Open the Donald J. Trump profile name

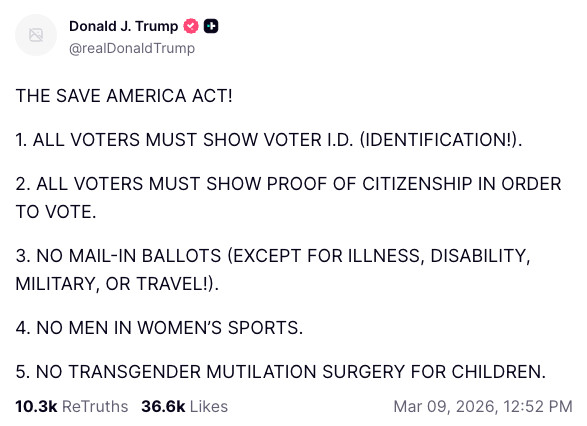pyautogui.click(x=124, y=26)
